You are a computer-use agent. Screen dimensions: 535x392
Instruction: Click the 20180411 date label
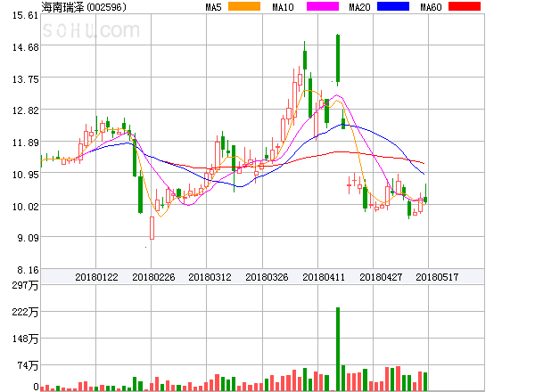pyautogui.click(x=324, y=277)
